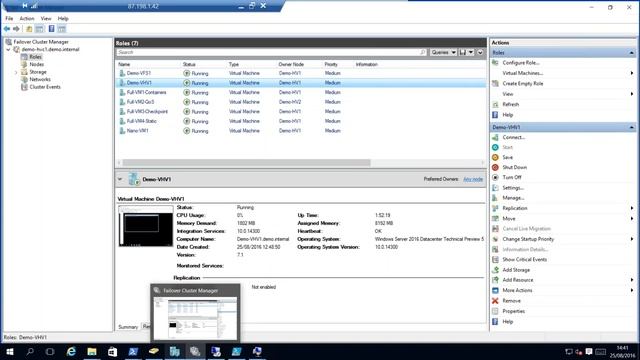Click the Turn Off action icon

(495, 178)
